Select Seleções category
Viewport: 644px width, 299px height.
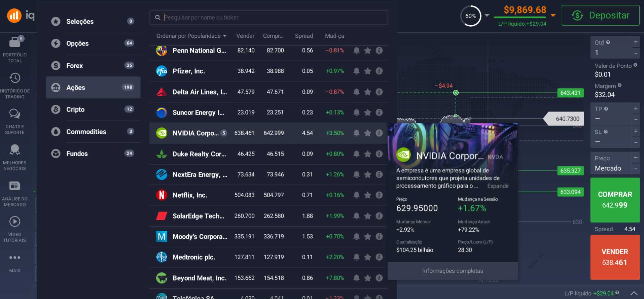pos(93,21)
